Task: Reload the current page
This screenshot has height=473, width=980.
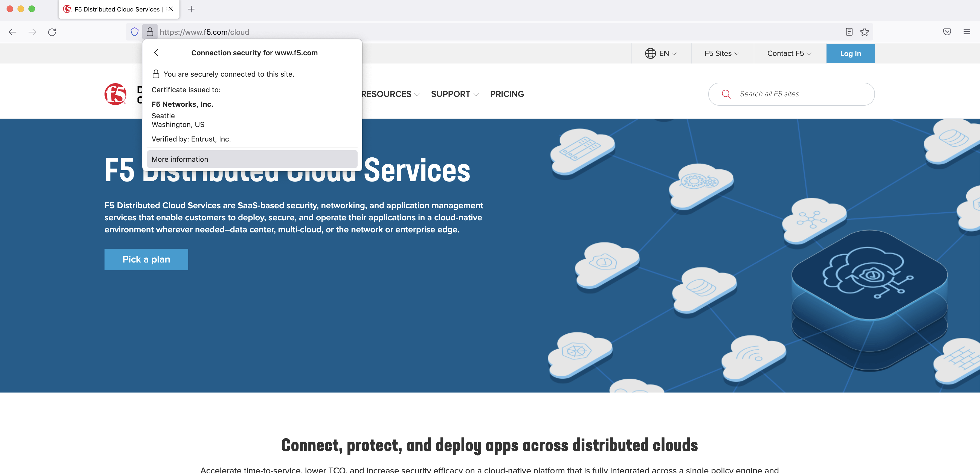Action: pos(53,32)
